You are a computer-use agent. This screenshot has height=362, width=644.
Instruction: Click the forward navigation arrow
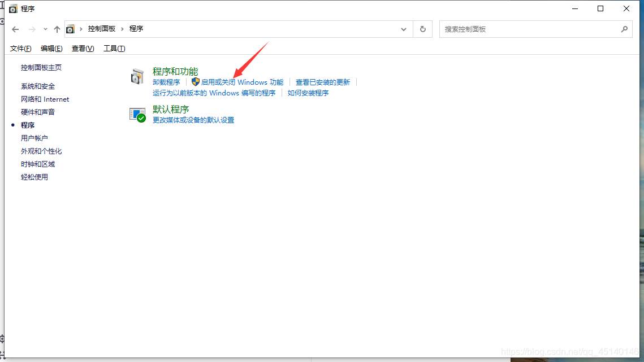[32, 29]
